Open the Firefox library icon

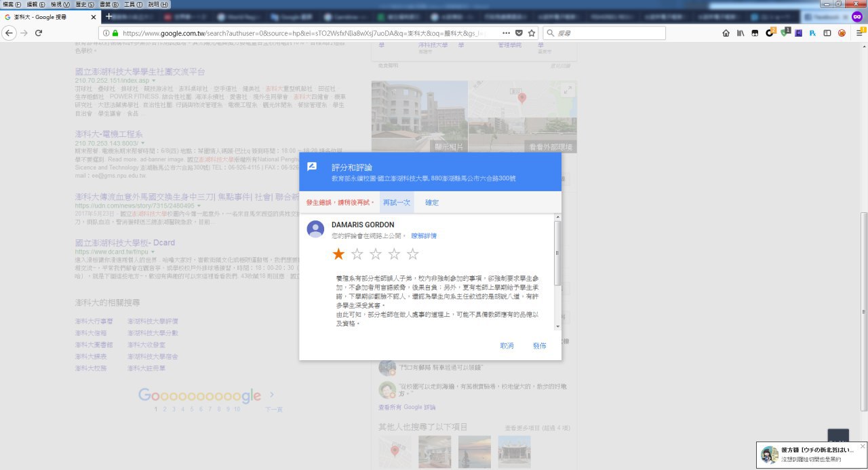coord(741,33)
